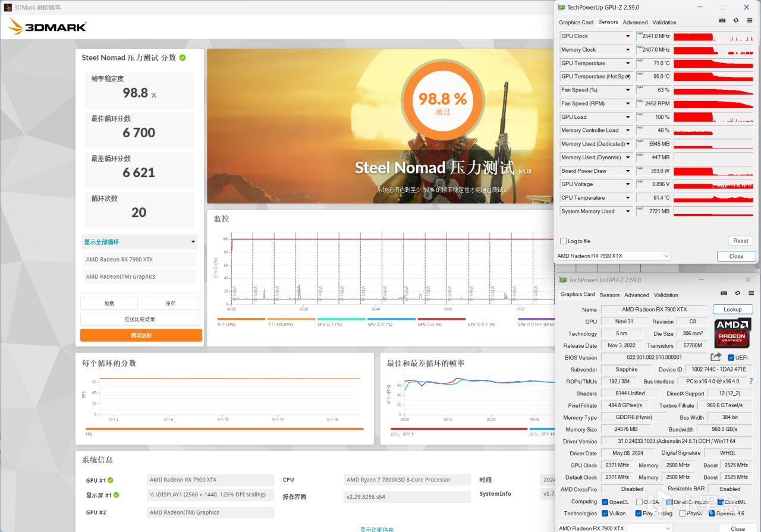The width and height of the screenshot is (761, 532).
Task: Click the 在线比较结果 button
Action: pyautogui.click(x=140, y=319)
